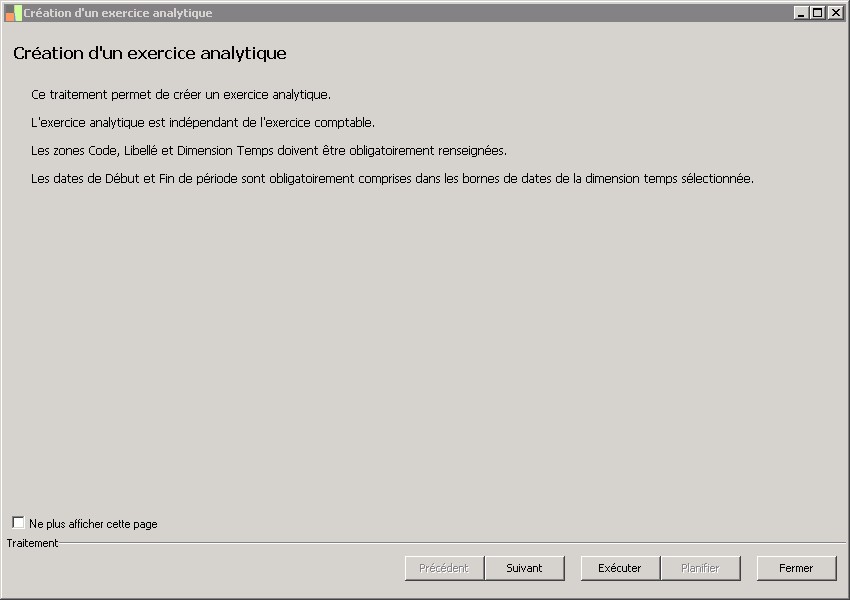Click the line 'L'exercice analytique est indépendant'
This screenshot has height=600, width=850.
point(203,123)
